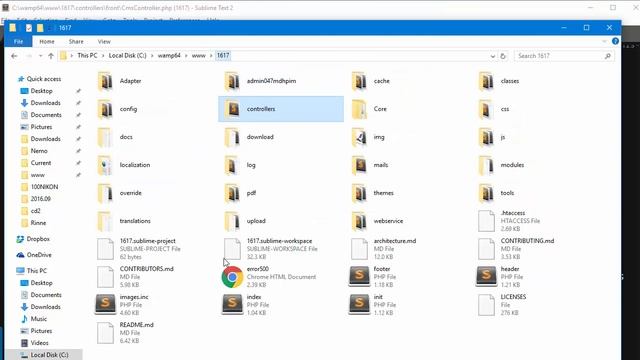Open Explorer help question mark icon

click(615, 41)
